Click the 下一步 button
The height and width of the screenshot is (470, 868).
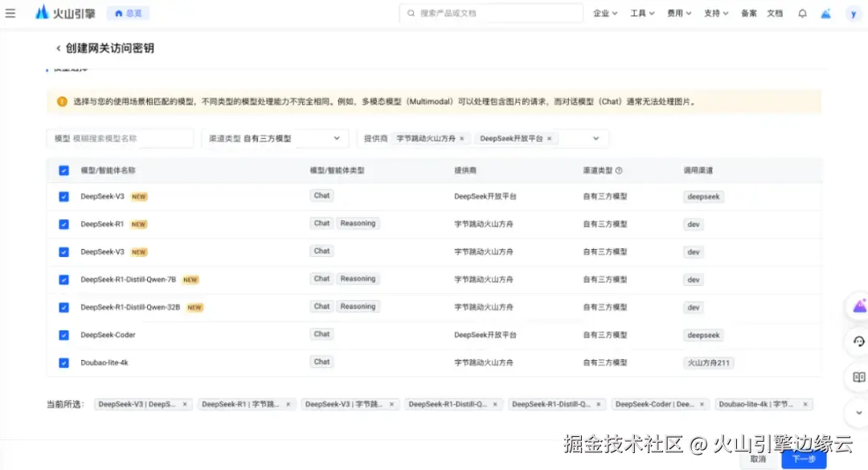pyautogui.click(x=804, y=459)
